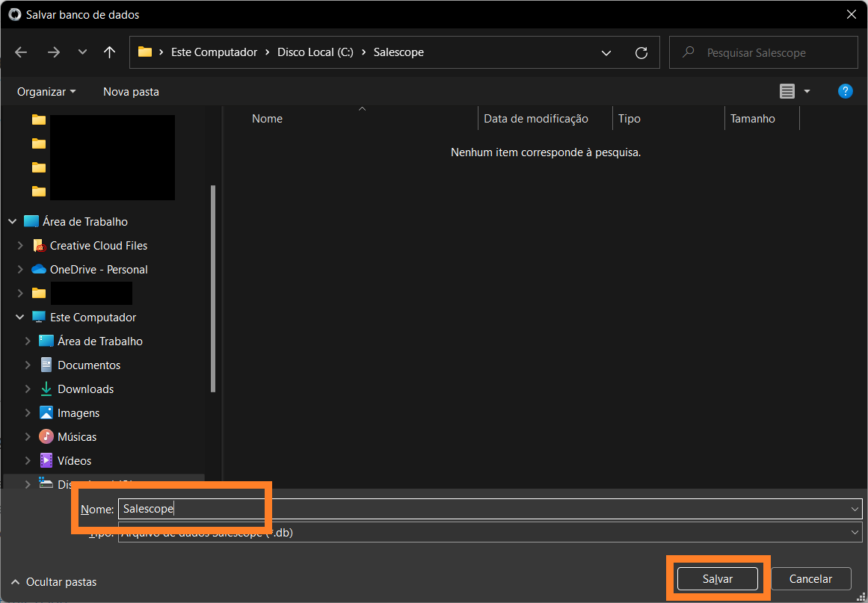Go up one folder level

pyautogui.click(x=110, y=52)
